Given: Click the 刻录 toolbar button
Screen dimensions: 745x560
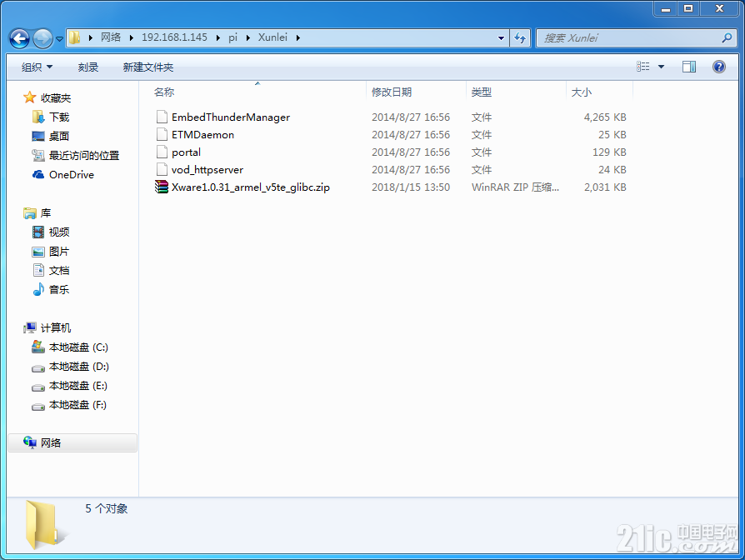Looking at the screenshot, I should pos(87,67).
